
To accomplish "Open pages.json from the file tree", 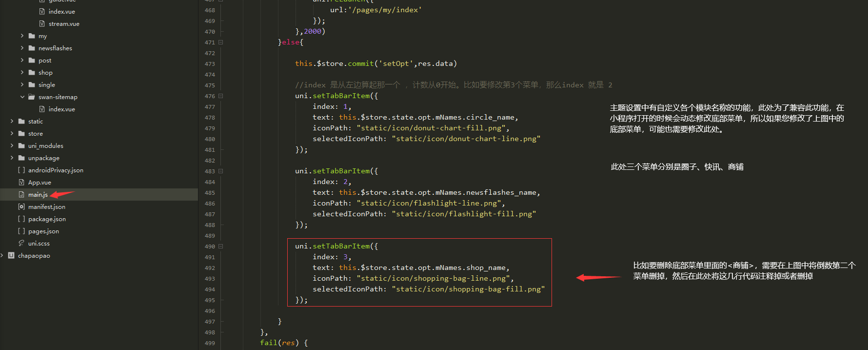I will click(43, 231).
